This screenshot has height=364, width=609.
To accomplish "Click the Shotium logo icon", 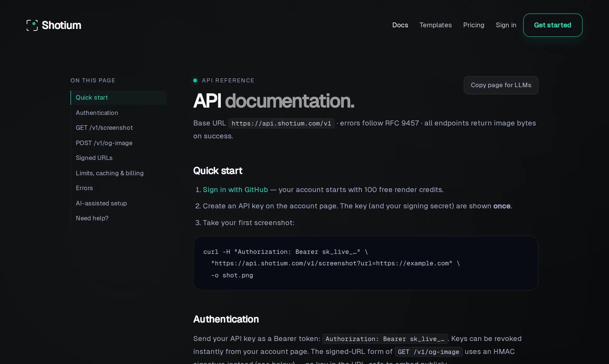I will [x=32, y=25].
